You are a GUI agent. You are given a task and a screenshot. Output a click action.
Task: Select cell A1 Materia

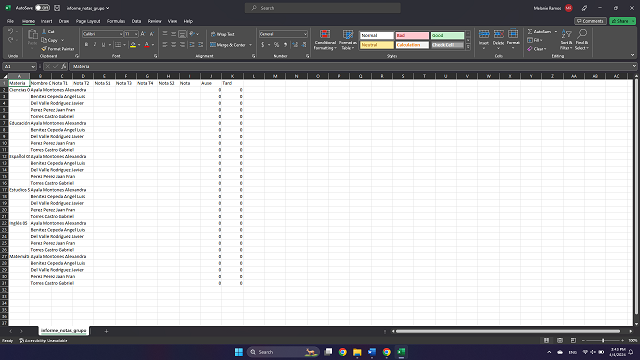click(19, 83)
